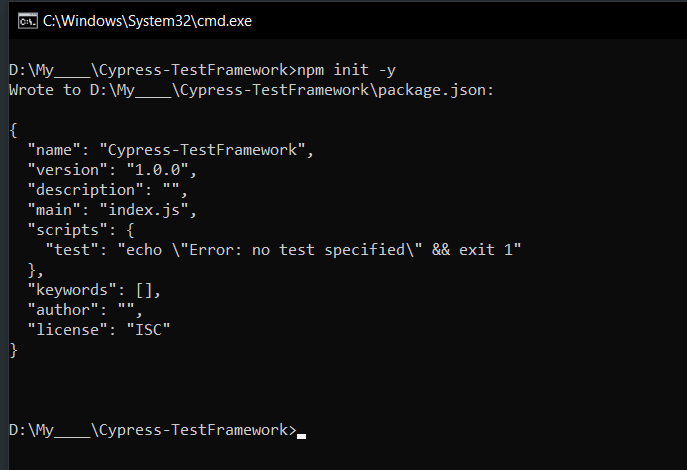Click 'package.json:' in the output path
The width and height of the screenshot is (687, 470).
[x=436, y=90]
